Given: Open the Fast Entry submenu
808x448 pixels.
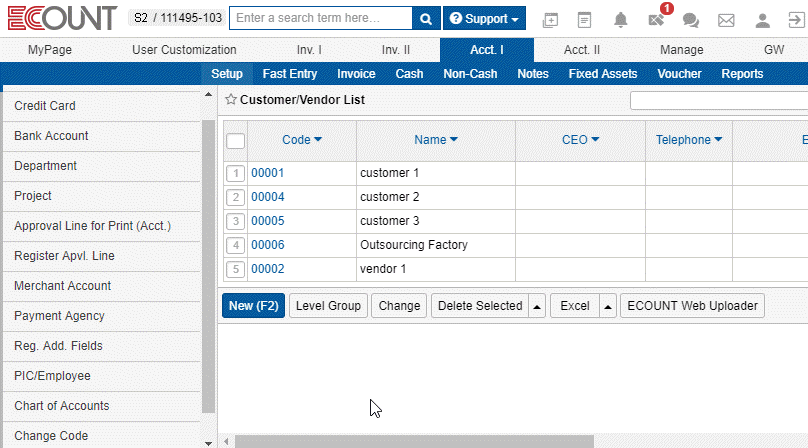Looking at the screenshot, I should 290,74.
